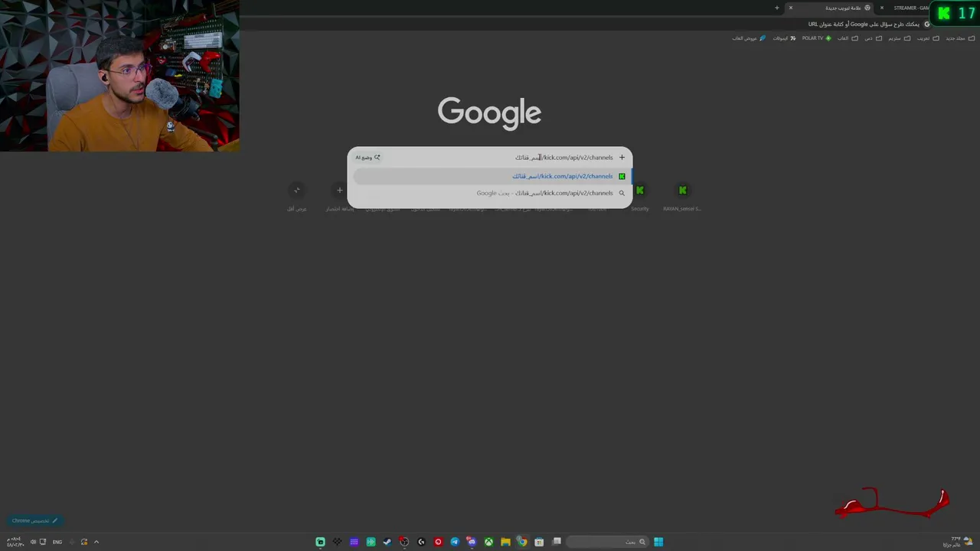The height and width of the screenshot is (551, 980).
Task: Open the green waveform app in taskbar
Action: click(x=371, y=542)
